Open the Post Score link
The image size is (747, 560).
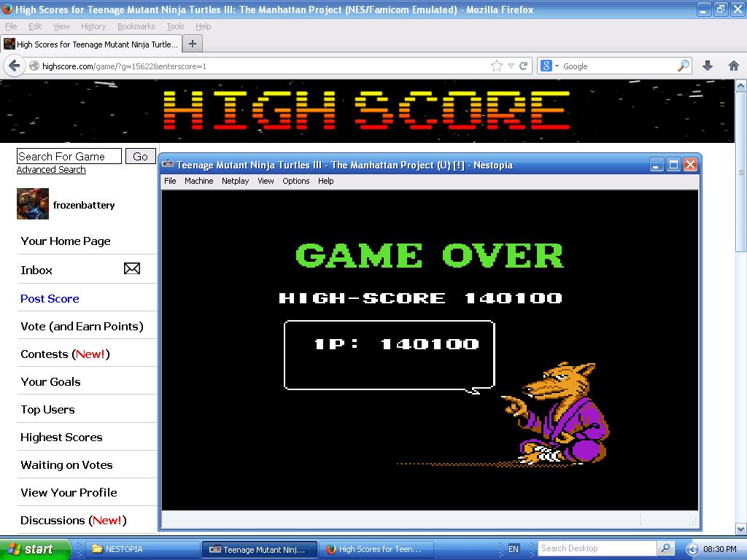pyautogui.click(x=50, y=298)
